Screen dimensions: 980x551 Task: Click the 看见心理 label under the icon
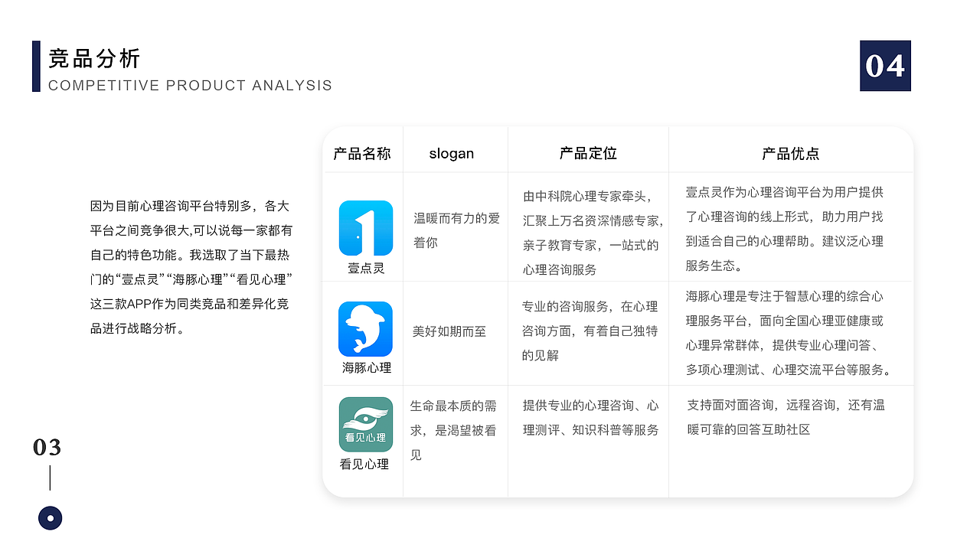coord(364,465)
